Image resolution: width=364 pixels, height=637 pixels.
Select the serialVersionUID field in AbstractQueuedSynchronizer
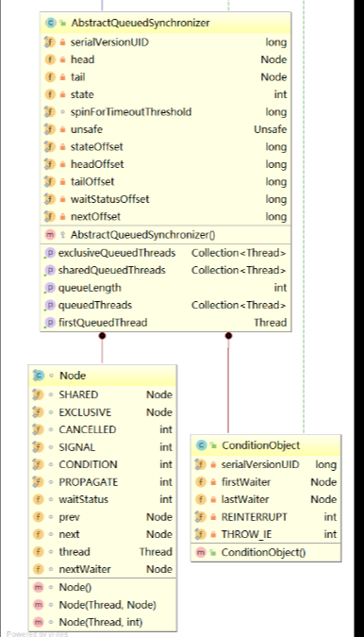(166, 42)
